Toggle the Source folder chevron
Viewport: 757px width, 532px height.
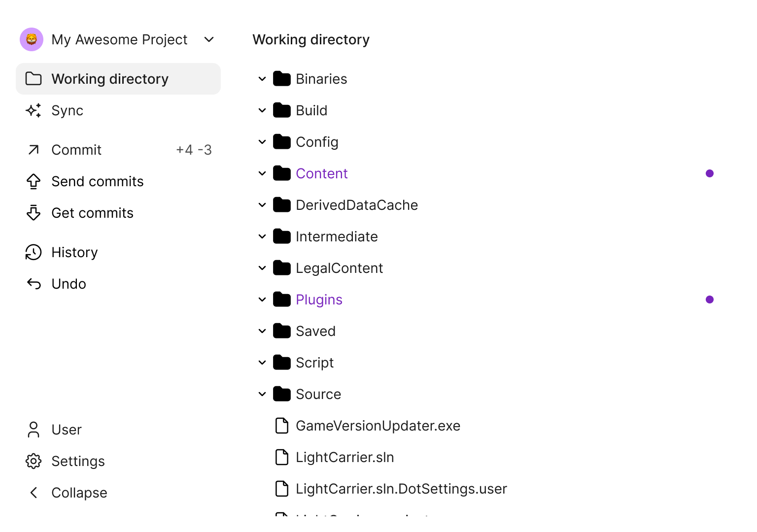coord(262,394)
